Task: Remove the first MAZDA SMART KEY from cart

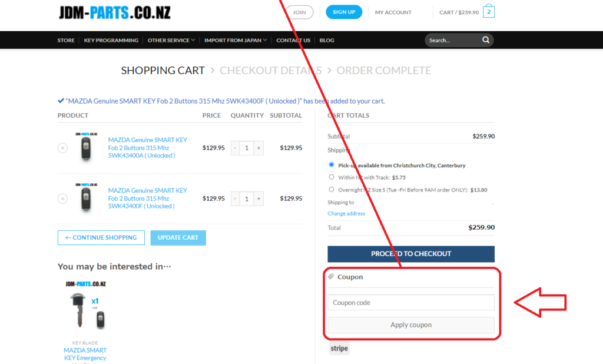Action: pyautogui.click(x=62, y=148)
